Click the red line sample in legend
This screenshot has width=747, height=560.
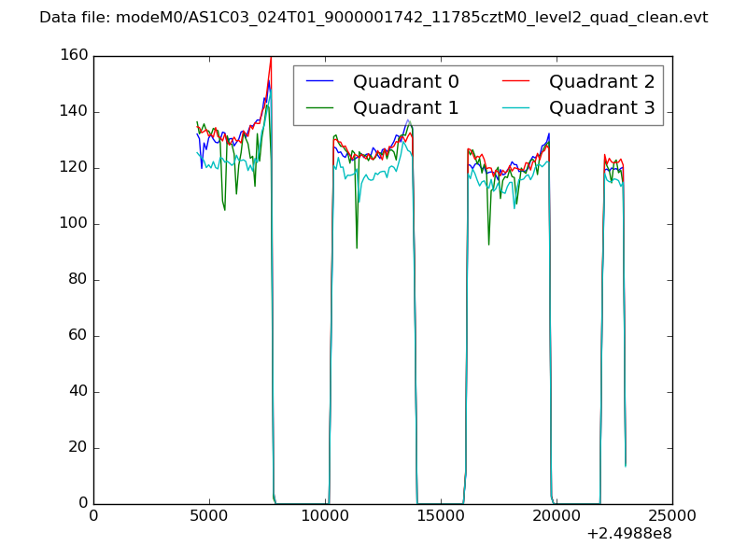point(516,82)
